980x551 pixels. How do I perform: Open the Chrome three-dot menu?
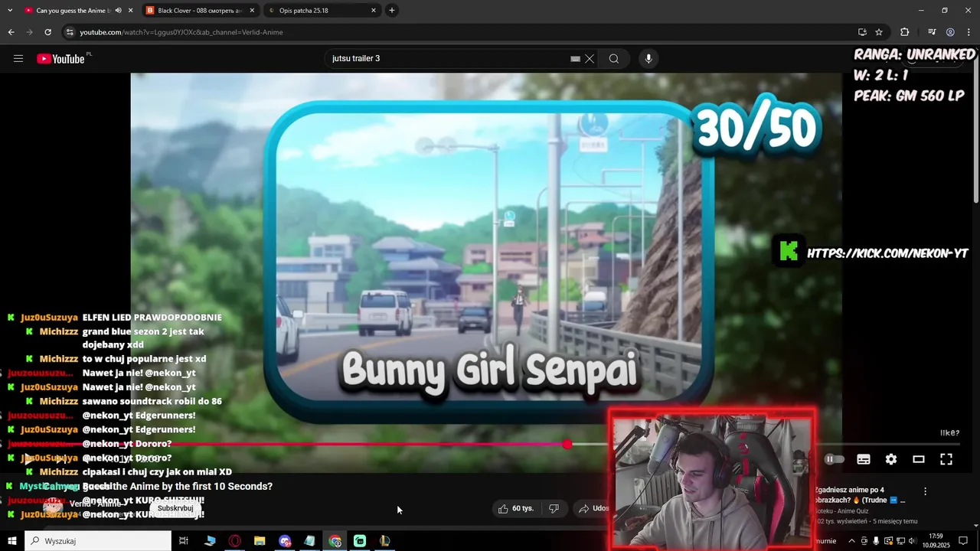969,32
